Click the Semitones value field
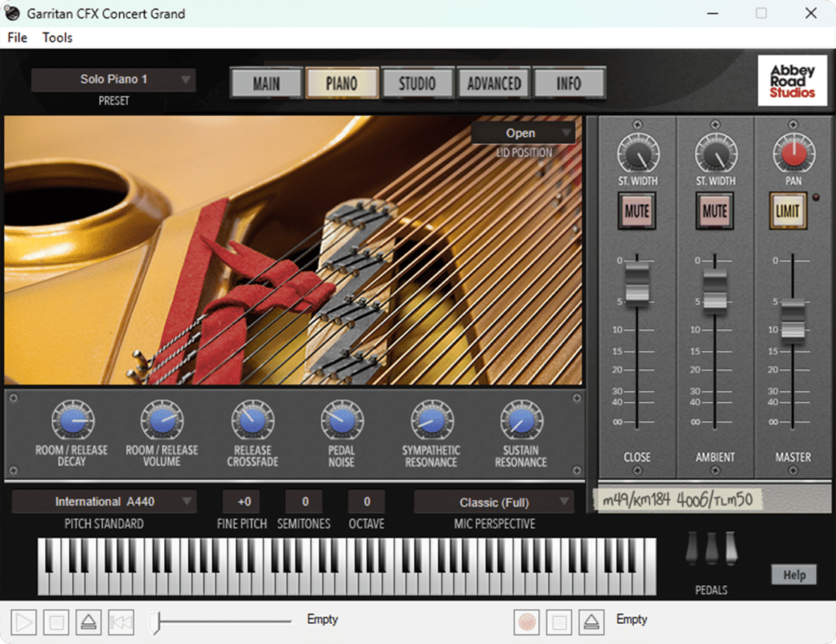 tap(305, 502)
